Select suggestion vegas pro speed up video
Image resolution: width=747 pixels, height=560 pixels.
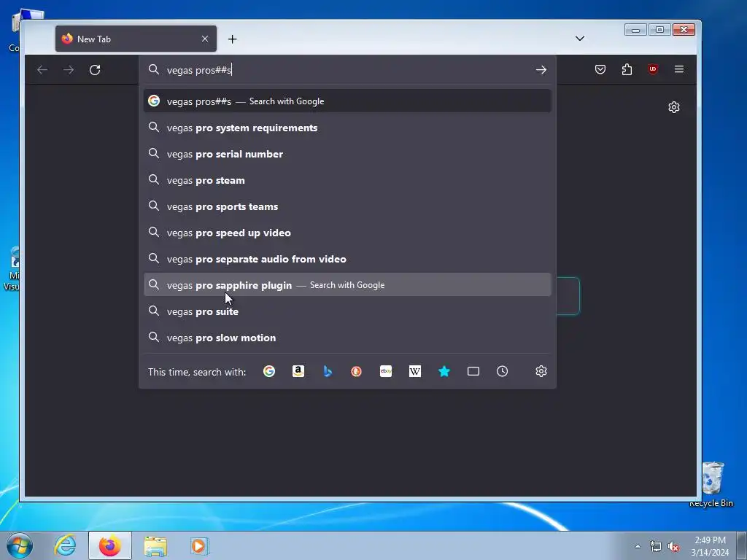(x=347, y=233)
